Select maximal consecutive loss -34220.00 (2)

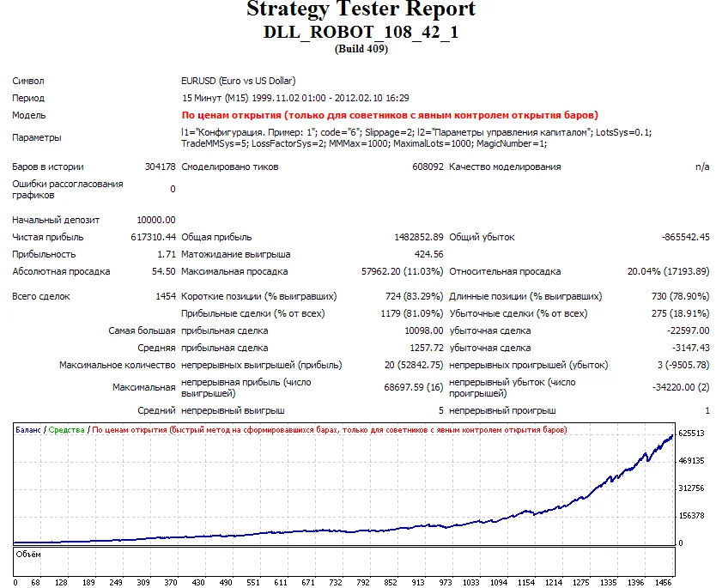tap(681, 388)
